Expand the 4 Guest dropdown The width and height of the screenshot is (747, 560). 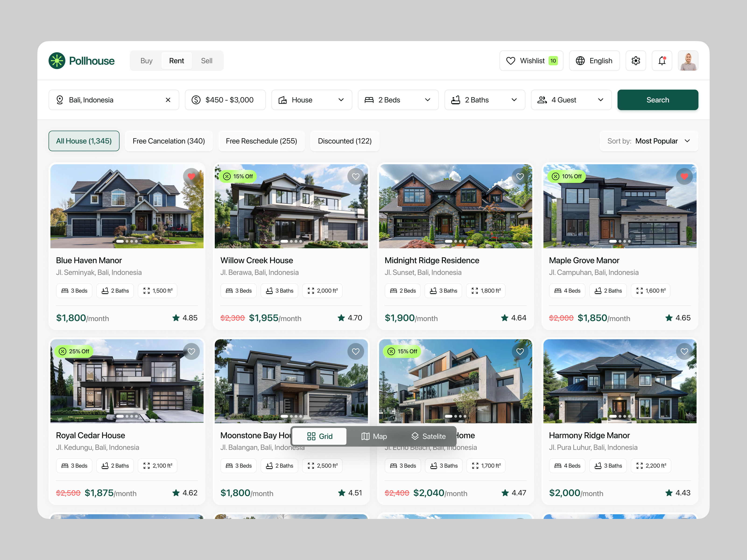(x=571, y=100)
